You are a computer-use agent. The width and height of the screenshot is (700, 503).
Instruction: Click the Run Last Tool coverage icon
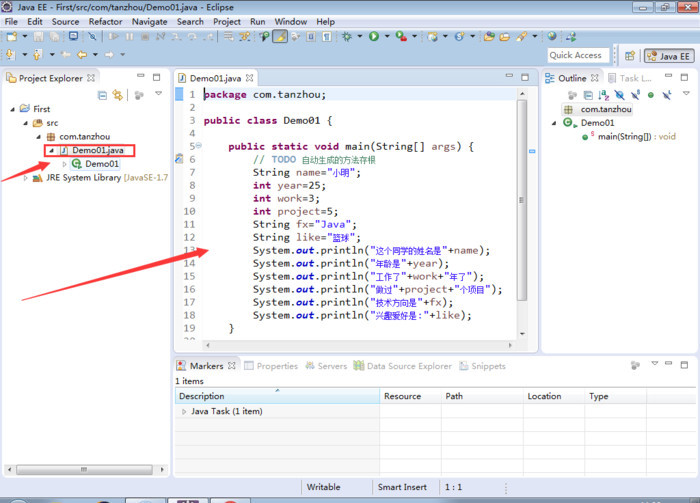[401, 37]
